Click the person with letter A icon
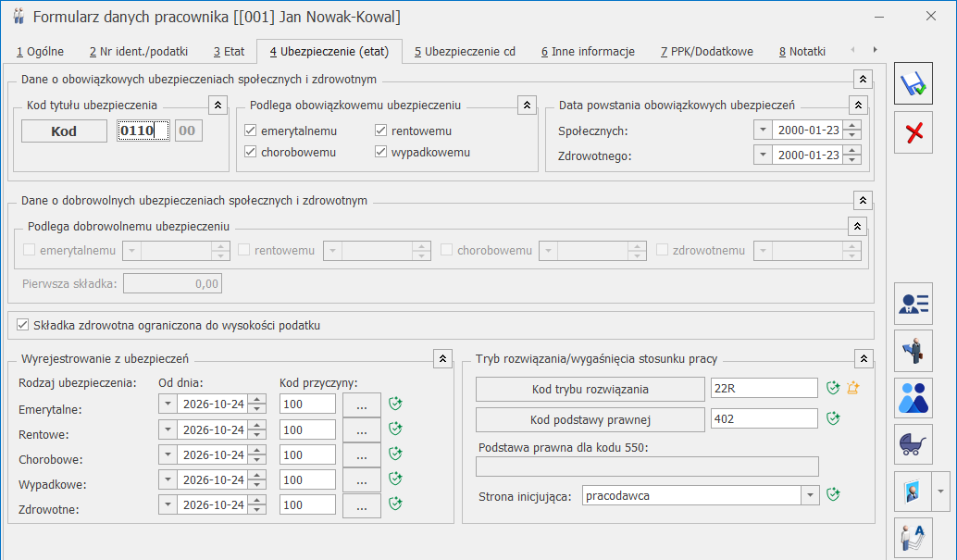 (913, 538)
